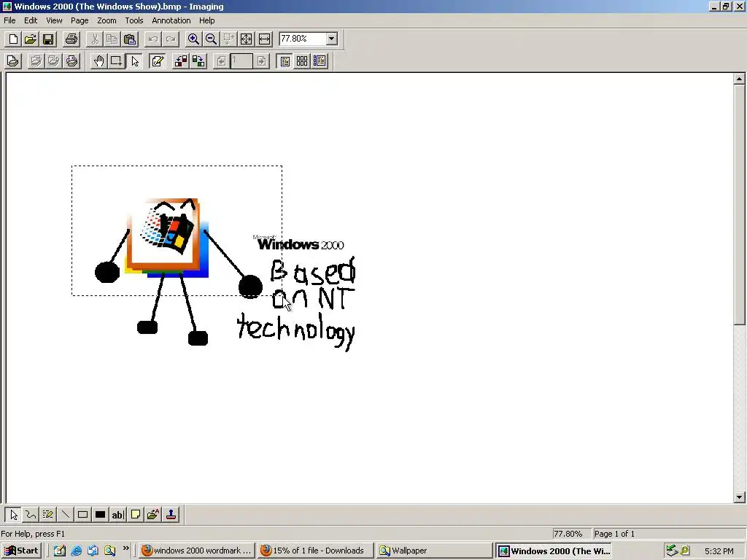Open the Zoom menu
The width and height of the screenshot is (747, 560).
tap(107, 20)
